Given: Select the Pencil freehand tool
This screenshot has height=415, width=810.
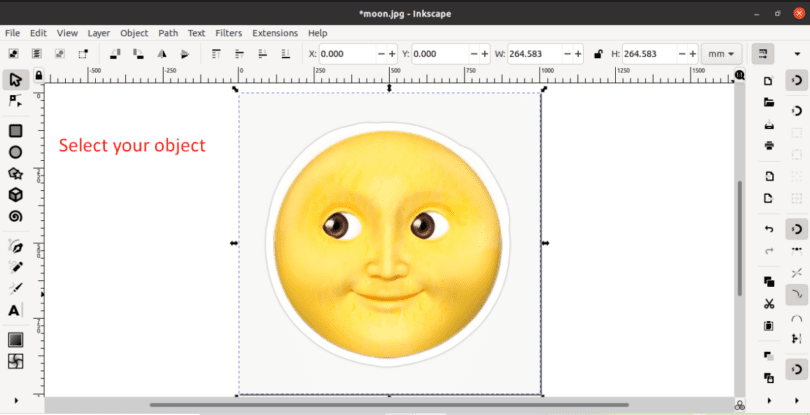Looking at the screenshot, I should click(15, 267).
